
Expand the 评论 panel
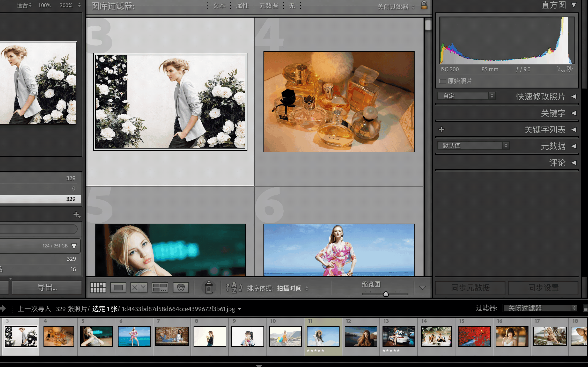[x=574, y=163]
